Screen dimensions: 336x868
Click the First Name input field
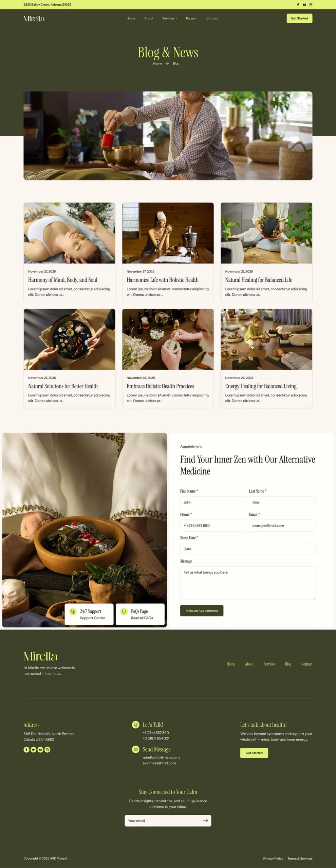213,502
